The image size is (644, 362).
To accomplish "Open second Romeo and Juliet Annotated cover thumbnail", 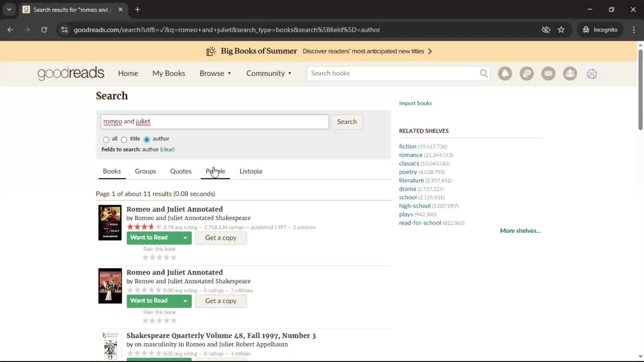I will pos(110,286).
